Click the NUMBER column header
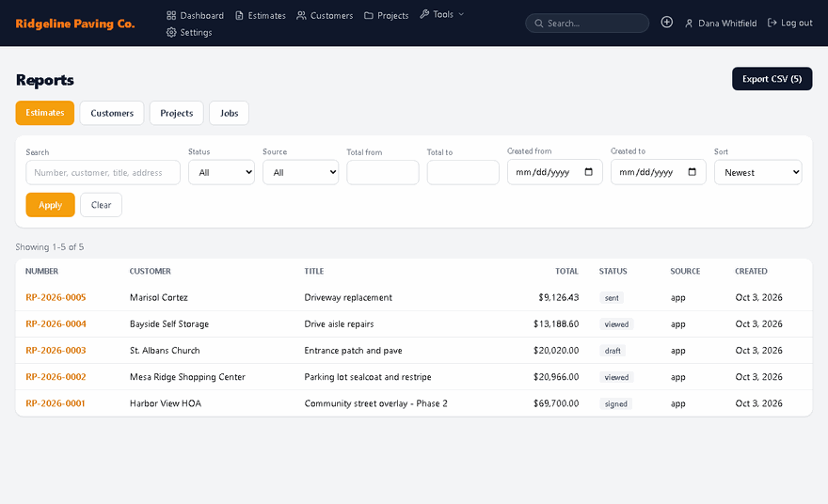 (x=41, y=271)
